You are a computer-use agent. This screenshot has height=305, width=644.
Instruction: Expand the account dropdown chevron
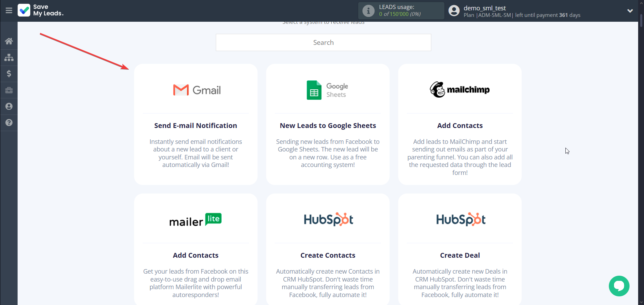(x=630, y=11)
